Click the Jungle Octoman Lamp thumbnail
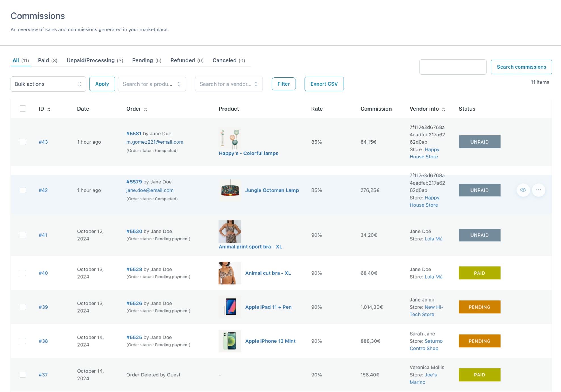The width and height of the screenshot is (561, 392). 230,190
